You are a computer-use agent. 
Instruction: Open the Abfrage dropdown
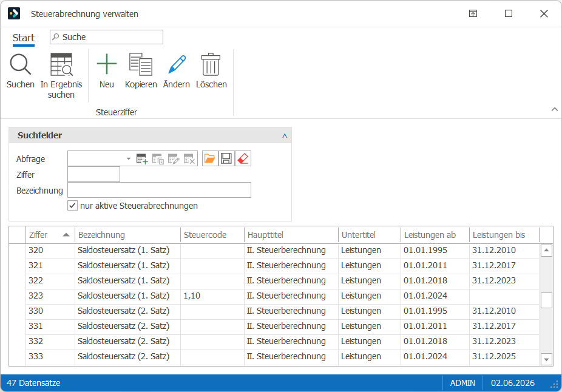(128, 159)
